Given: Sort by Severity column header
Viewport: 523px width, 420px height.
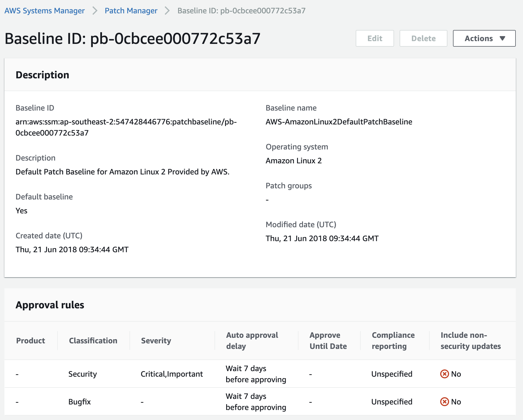Looking at the screenshot, I should (156, 341).
